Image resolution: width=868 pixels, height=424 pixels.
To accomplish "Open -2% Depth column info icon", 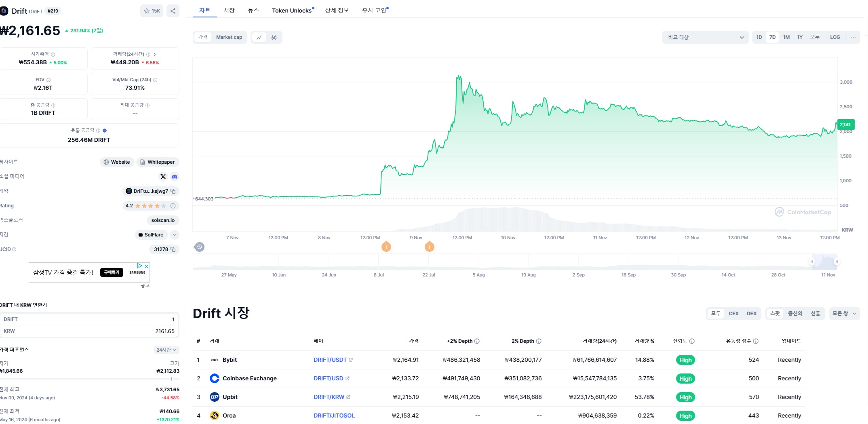I will [539, 341].
